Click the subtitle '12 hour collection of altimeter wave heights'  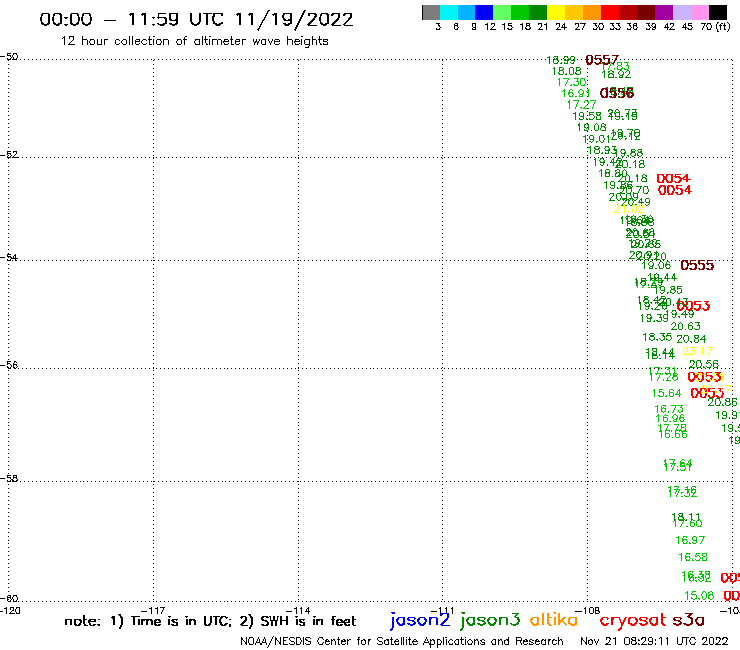pos(194,41)
